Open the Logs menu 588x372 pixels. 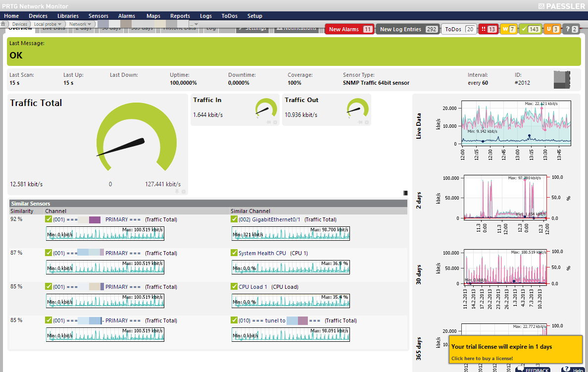[x=205, y=16]
